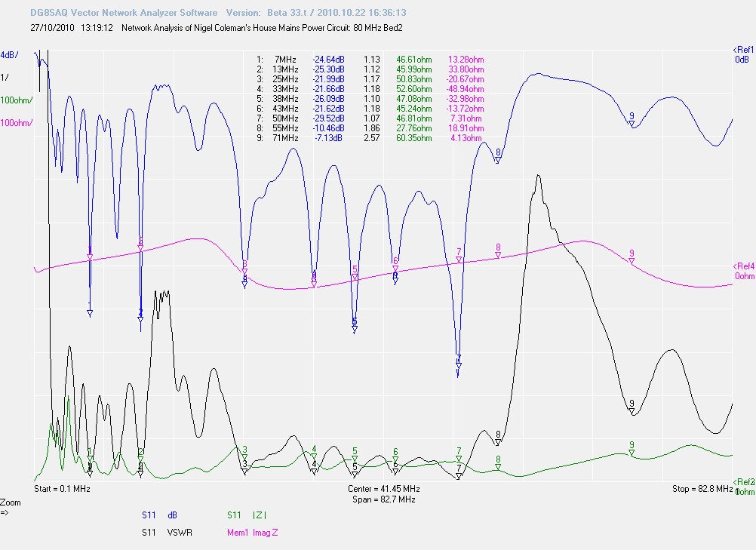The width and height of the screenshot is (756, 550).
Task: Click green |Z| marker 8 triangle
Action: [498, 468]
